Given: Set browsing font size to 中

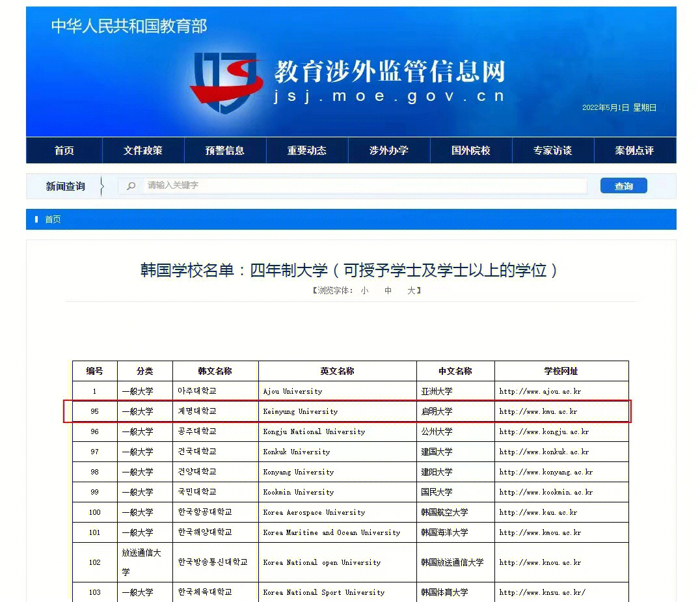Looking at the screenshot, I should [388, 291].
